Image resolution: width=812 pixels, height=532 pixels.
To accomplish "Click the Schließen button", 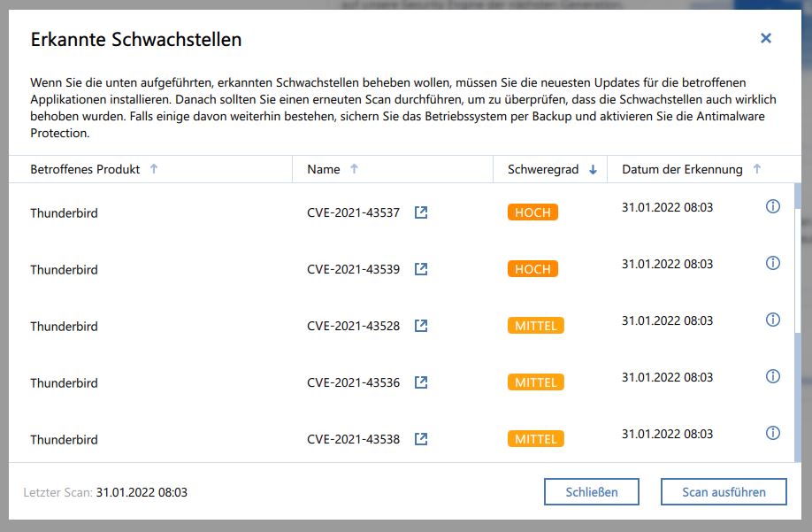I will (x=592, y=492).
